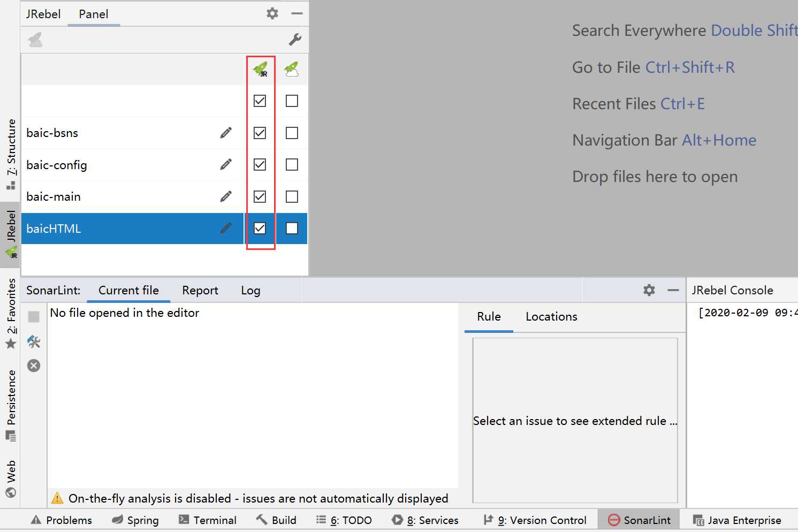Viewport: 798px width, 532px height.
Task: Enable remote server for baic-bsns
Action: click(x=292, y=133)
